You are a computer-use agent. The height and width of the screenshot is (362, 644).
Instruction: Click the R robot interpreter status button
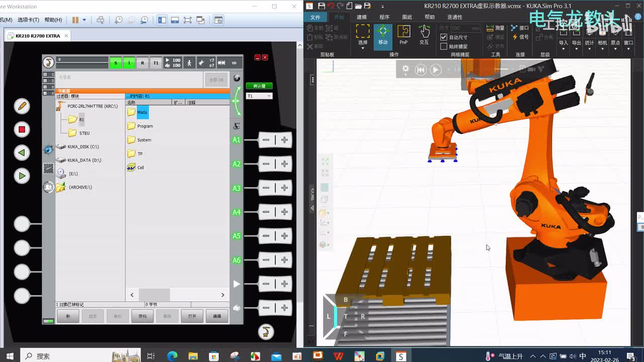coord(142,63)
